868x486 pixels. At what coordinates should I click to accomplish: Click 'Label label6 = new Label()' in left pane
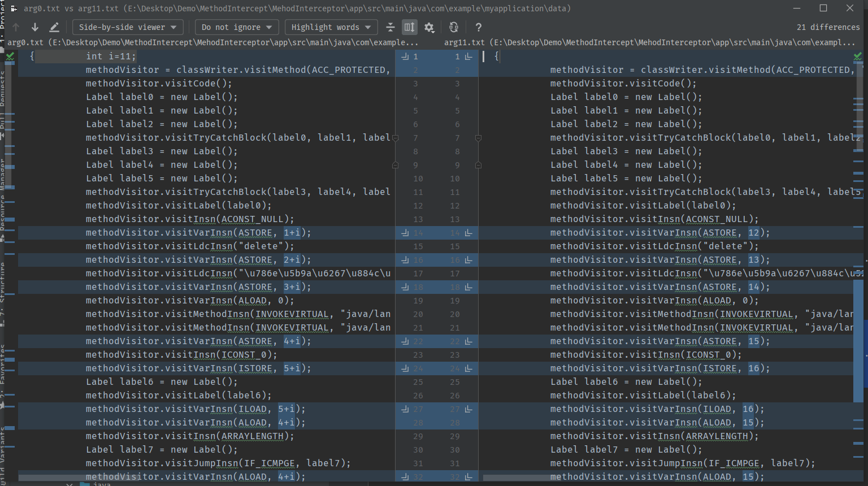pos(162,382)
